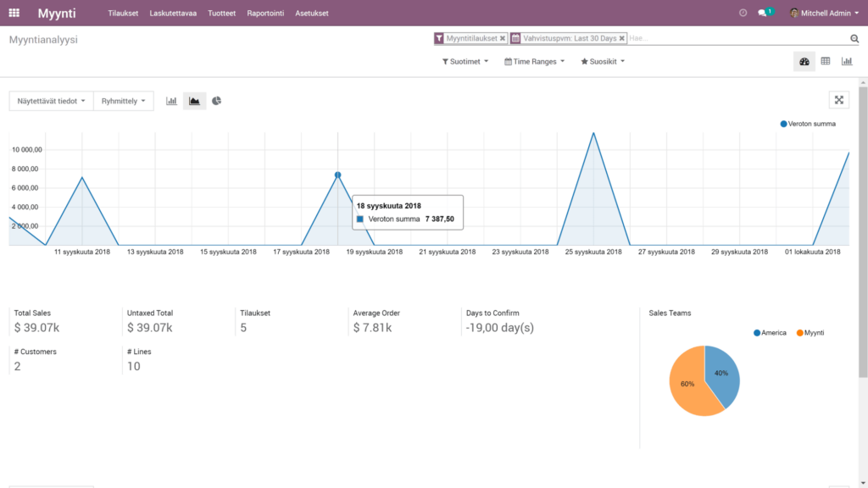This screenshot has width=868, height=488.
Task: Open the Raportointi menu
Action: [266, 13]
